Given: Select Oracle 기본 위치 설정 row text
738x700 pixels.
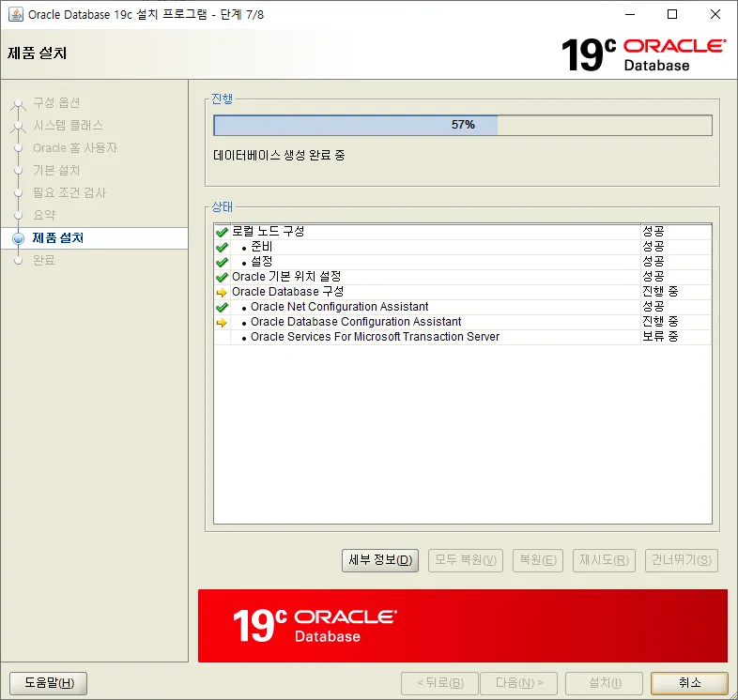Looking at the screenshot, I should tap(286, 277).
